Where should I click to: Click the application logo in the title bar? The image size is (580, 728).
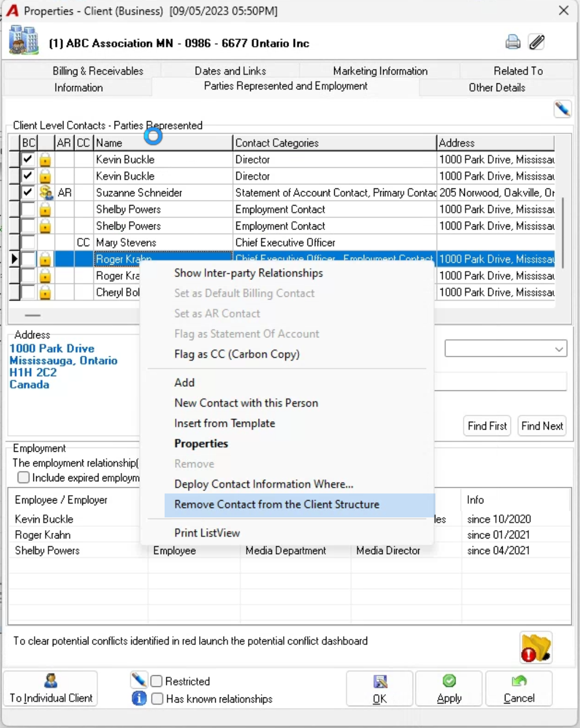click(12, 11)
